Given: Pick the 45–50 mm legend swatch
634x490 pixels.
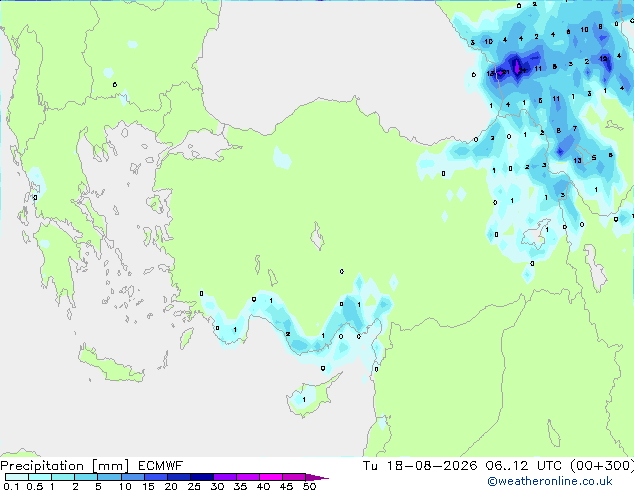Looking at the screenshot, I should (294, 477).
